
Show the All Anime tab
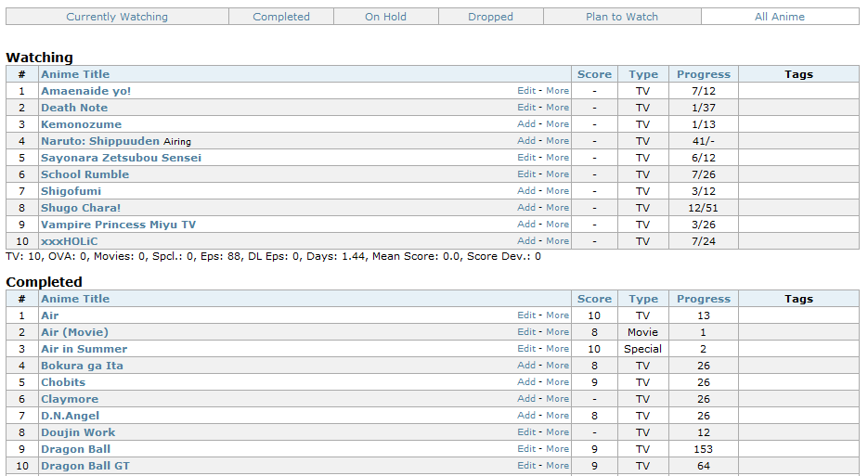(x=780, y=17)
